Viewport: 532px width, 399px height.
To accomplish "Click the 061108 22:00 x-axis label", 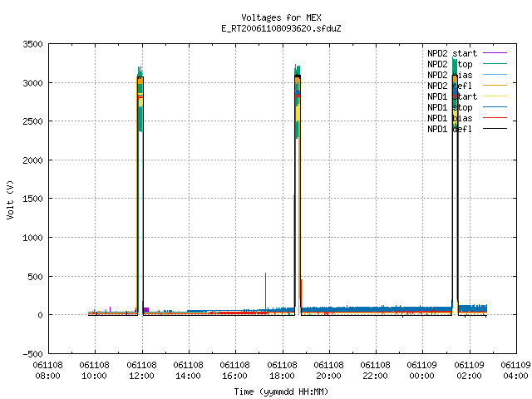I will (x=375, y=371).
